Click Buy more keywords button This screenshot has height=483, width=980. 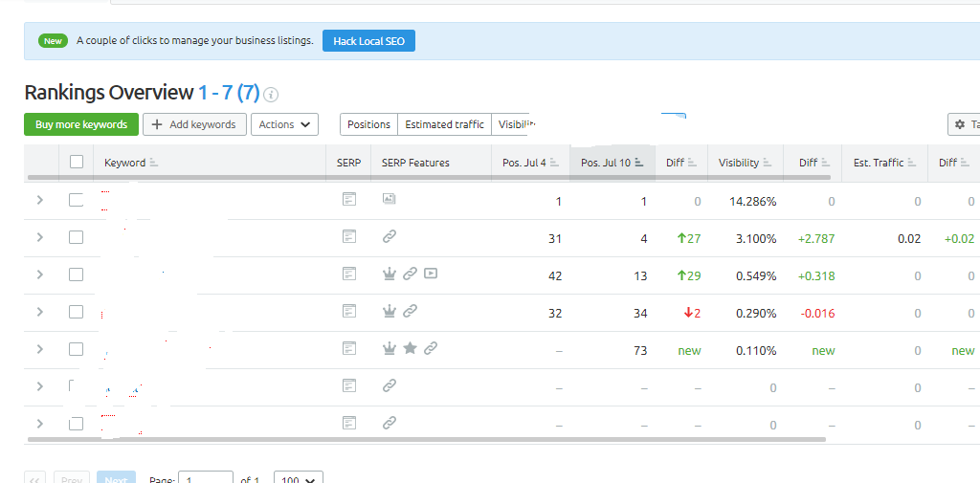tap(81, 124)
